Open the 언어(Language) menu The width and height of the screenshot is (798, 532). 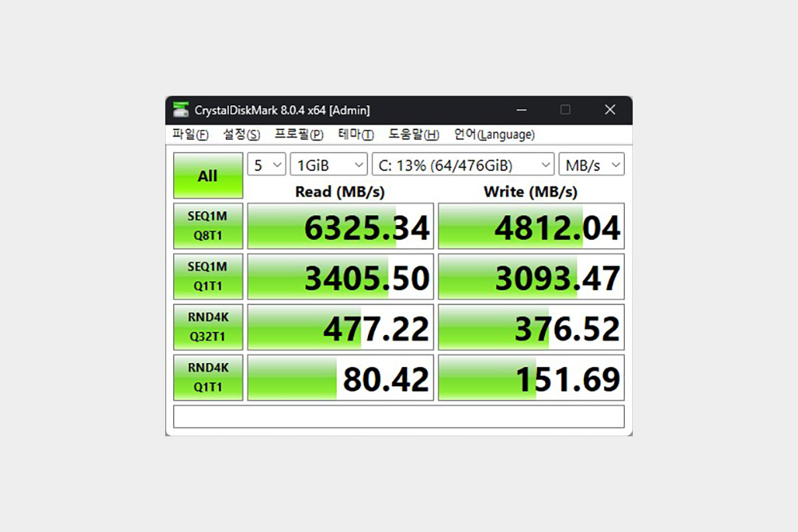[x=494, y=134]
